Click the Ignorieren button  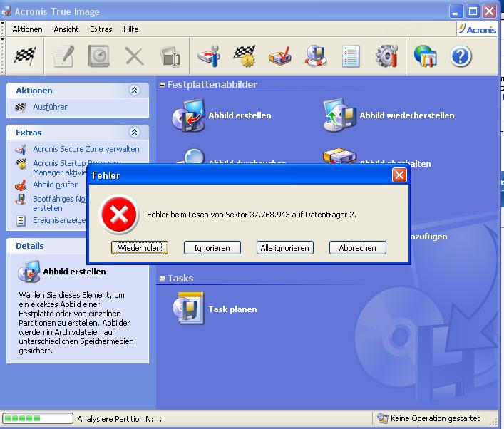point(212,248)
